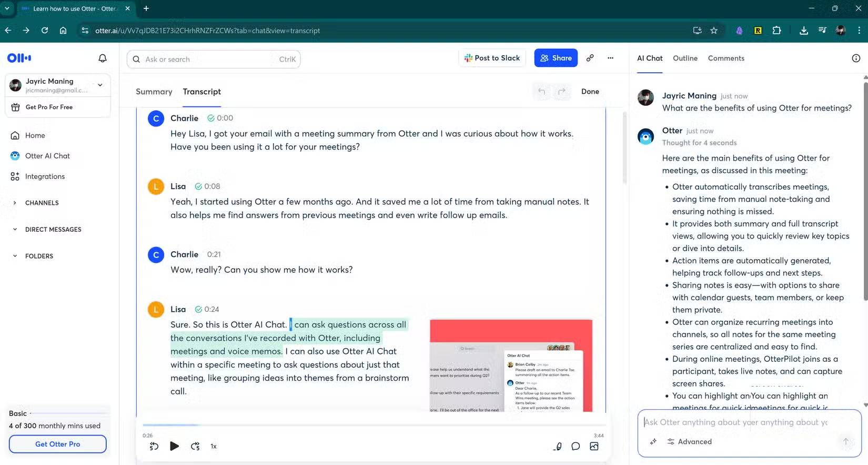
Task: Click Post to Slack
Action: point(492,58)
